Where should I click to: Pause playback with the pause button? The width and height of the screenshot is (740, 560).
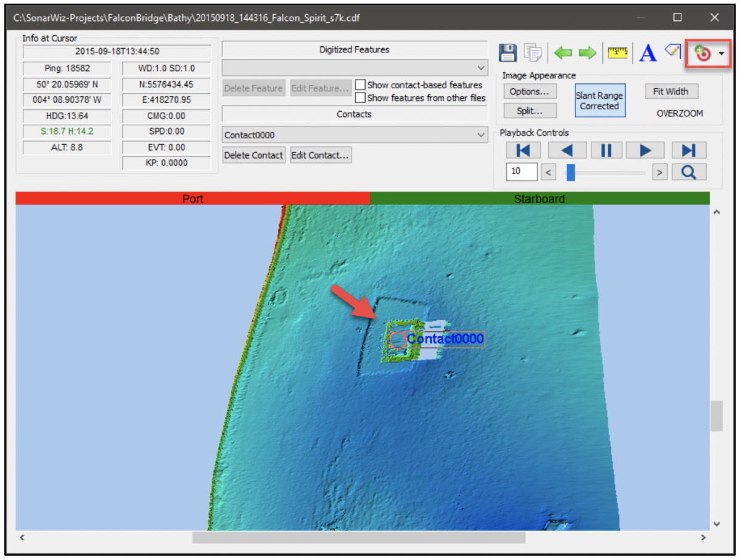coord(606,150)
